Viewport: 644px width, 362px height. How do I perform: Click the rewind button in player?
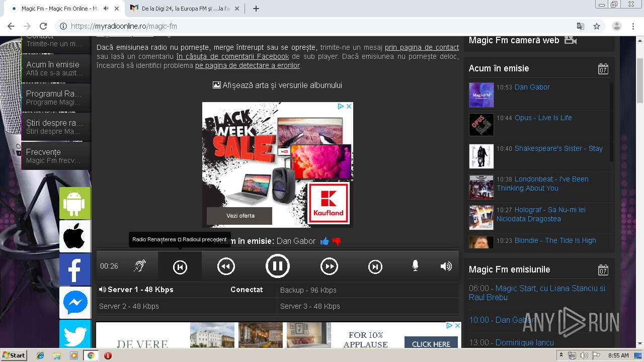click(x=226, y=266)
